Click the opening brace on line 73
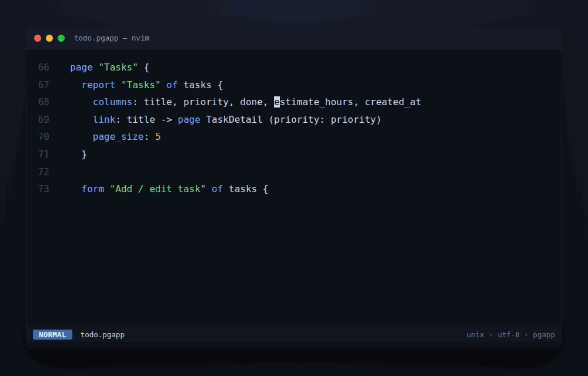This screenshot has height=376, width=588. [x=266, y=189]
